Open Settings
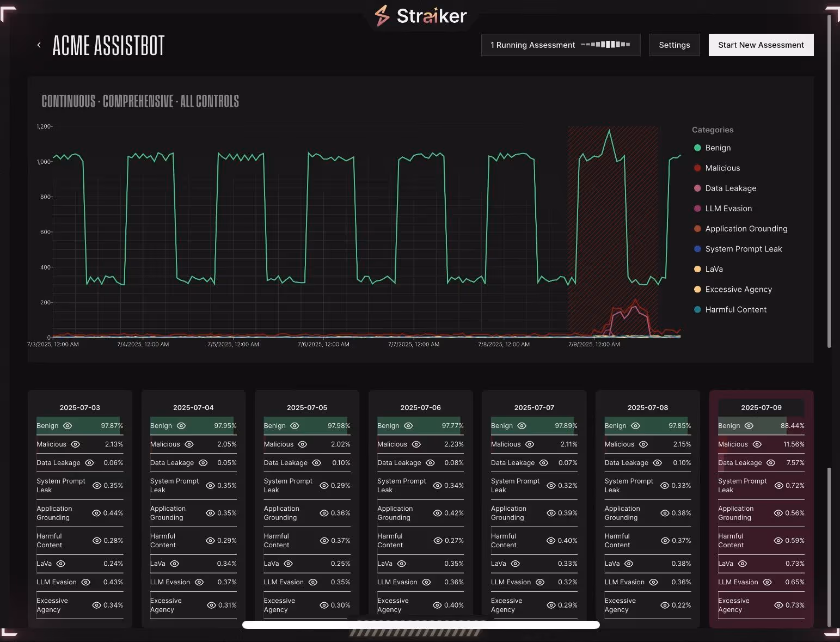 coord(675,45)
